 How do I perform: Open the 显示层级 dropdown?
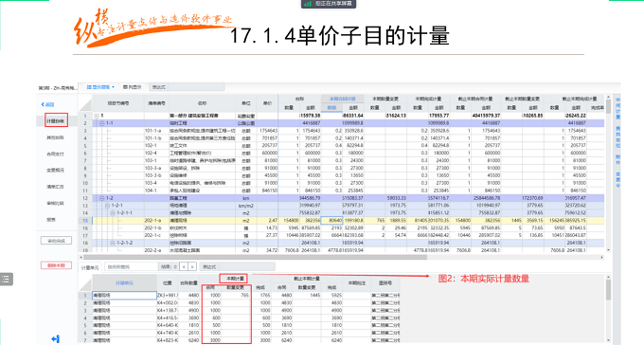(101, 87)
